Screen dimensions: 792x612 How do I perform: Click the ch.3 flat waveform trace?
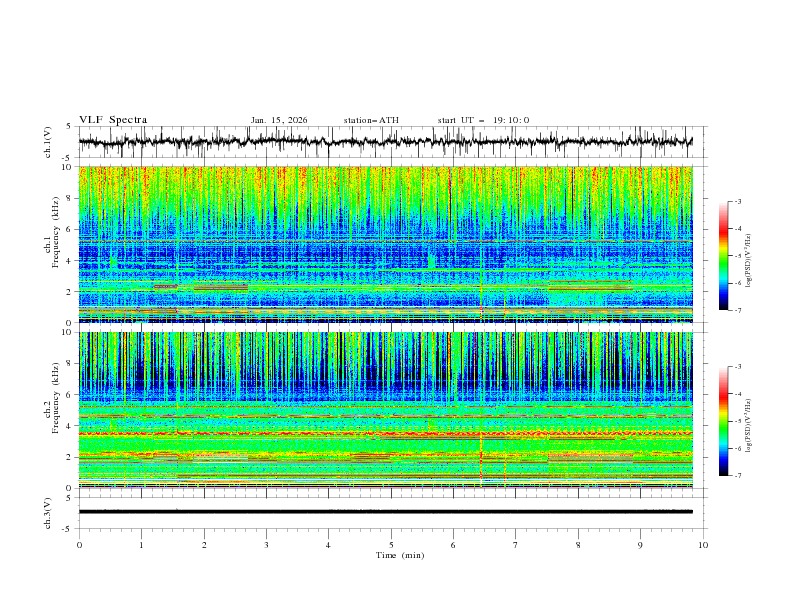pos(385,512)
